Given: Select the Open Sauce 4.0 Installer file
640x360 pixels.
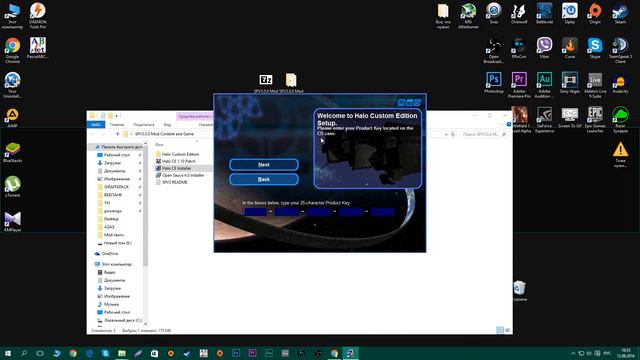Looking at the screenshot, I should point(180,175).
